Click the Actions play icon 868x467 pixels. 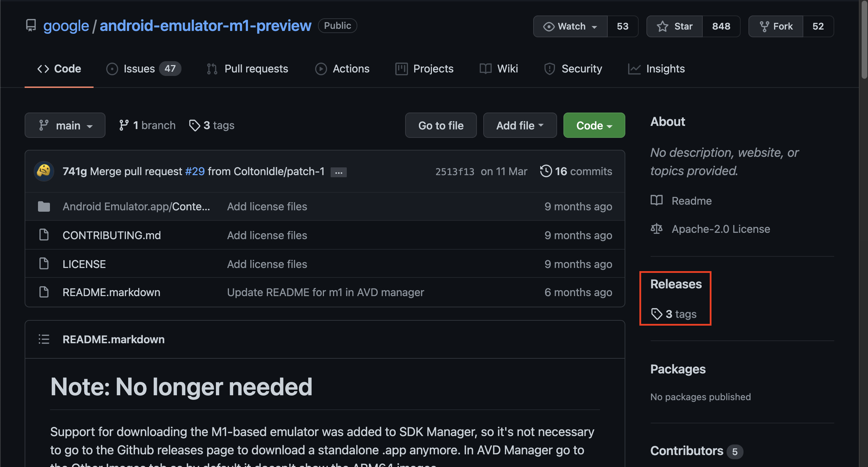tap(321, 69)
